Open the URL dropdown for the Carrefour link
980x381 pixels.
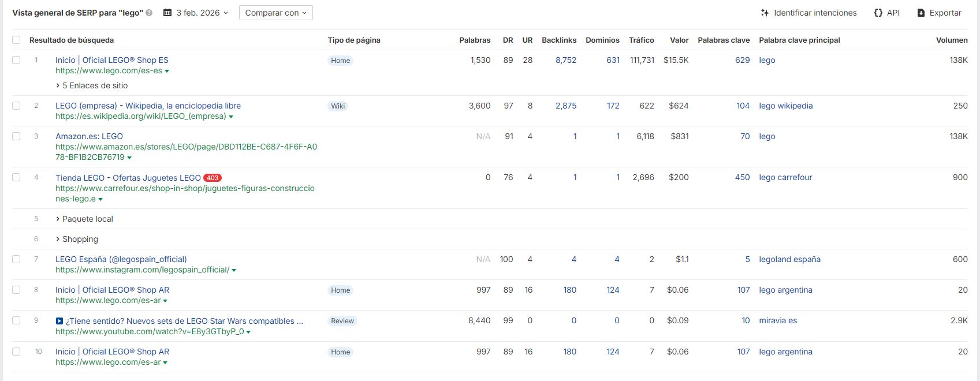coord(100,199)
